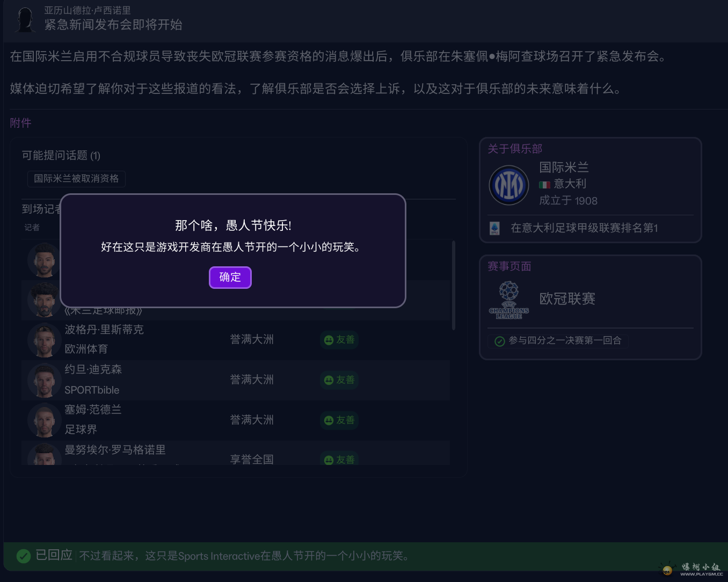Click the 友善 badge for SPORTbible reporter
Viewport: 728px width, 582px height.
339,380
